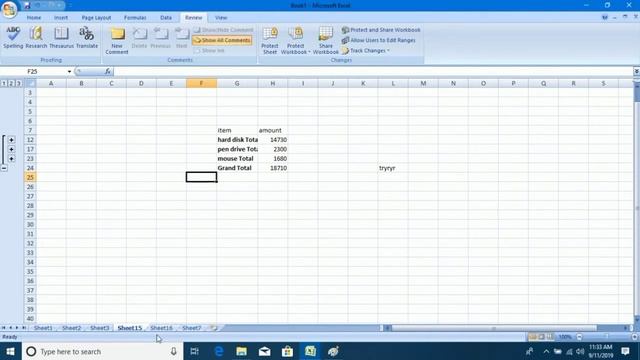This screenshot has height=360, width=640.
Task: Toggle Show Ink
Action: (x=209, y=51)
